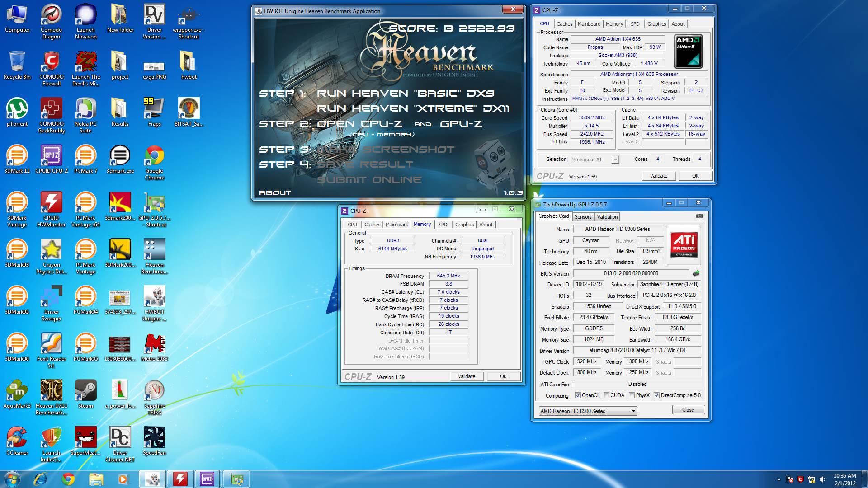Open CPUID HWMonitor desktop icon
Screen dimensions: 868x488
pyautogui.click(x=52, y=210)
